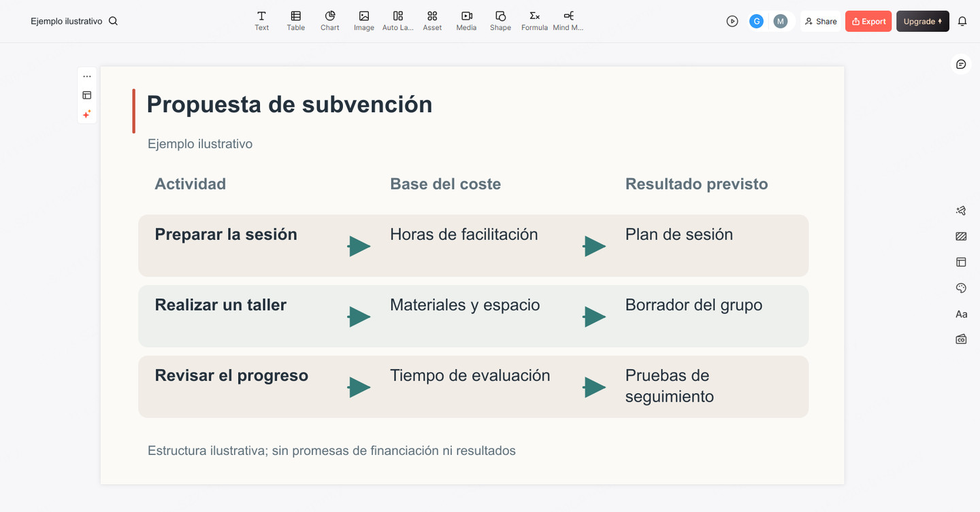The image size is (980, 512).
Task: Select arrow after 'Tiempo de evaluación'
Action: [594, 388]
